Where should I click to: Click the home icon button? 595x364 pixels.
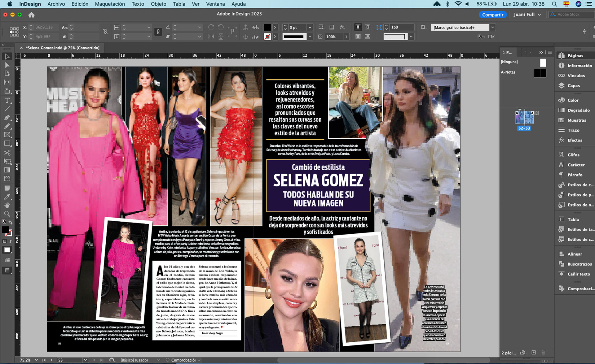(31, 15)
